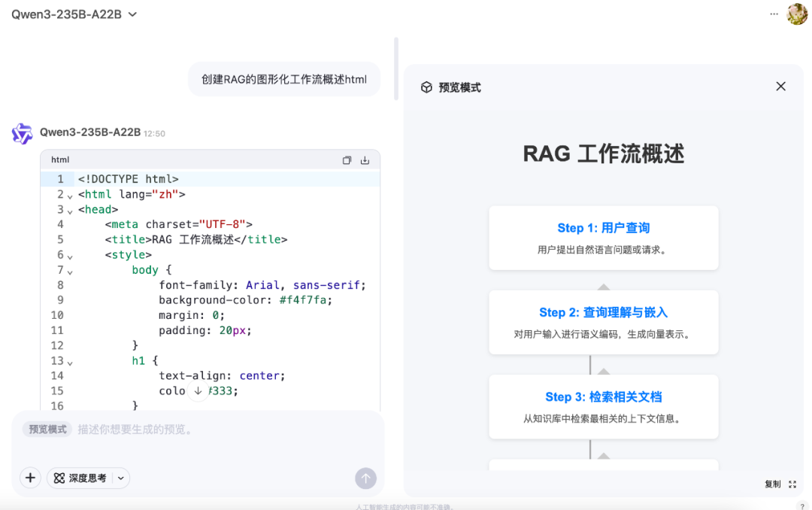Open the Qwen3-235B-A22B model selector dropdown
812x510 pixels.
click(x=74, y=14)
